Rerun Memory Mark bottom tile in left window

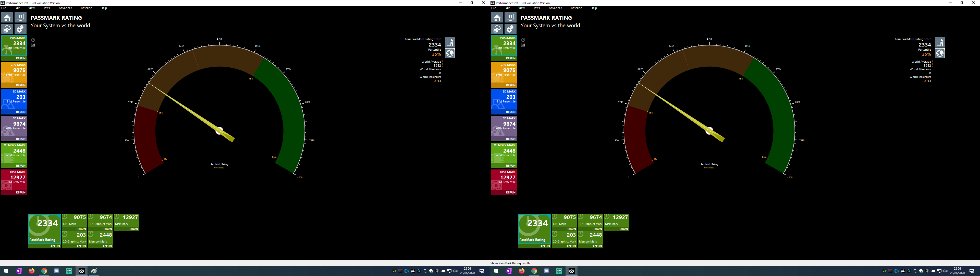click(107, 247)
